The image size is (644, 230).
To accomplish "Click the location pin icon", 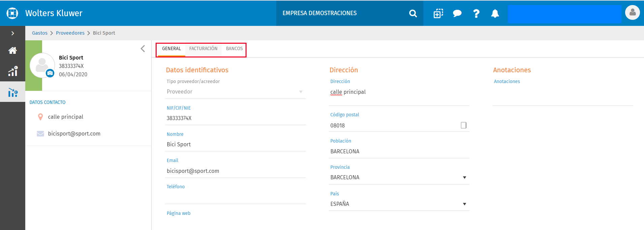I will click(x=40, y=117).
